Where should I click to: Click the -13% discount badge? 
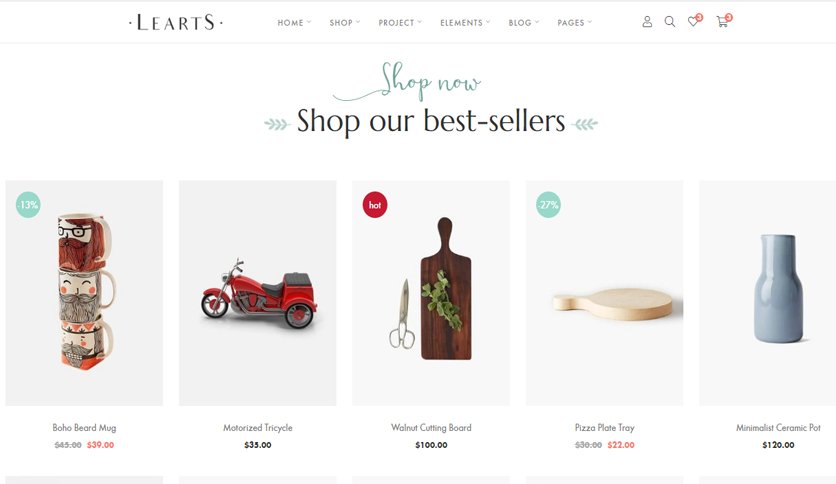point(28,205)
